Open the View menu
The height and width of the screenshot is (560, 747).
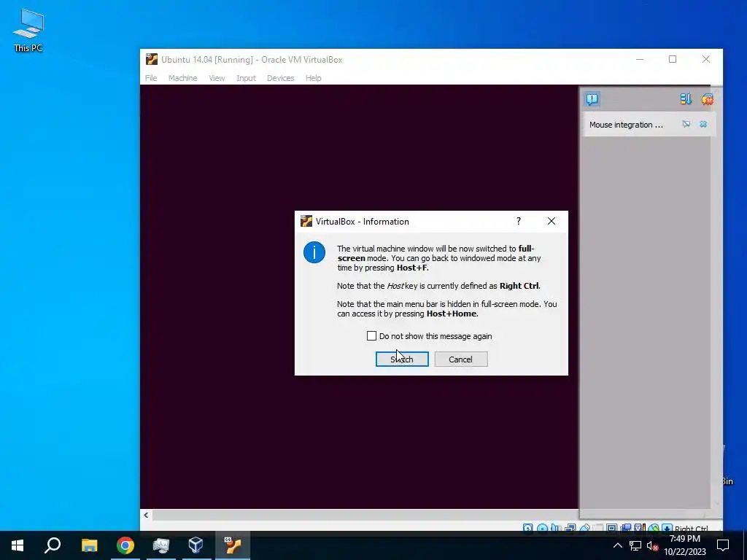coord(217,78)
